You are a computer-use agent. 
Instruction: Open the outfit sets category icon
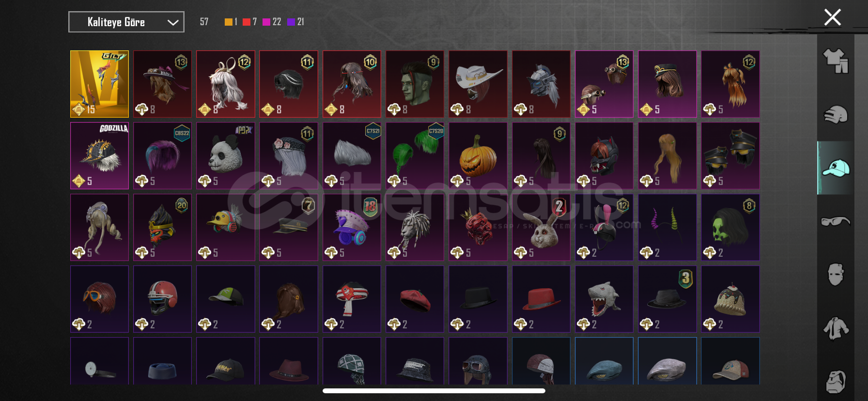(x=836, y=61)
